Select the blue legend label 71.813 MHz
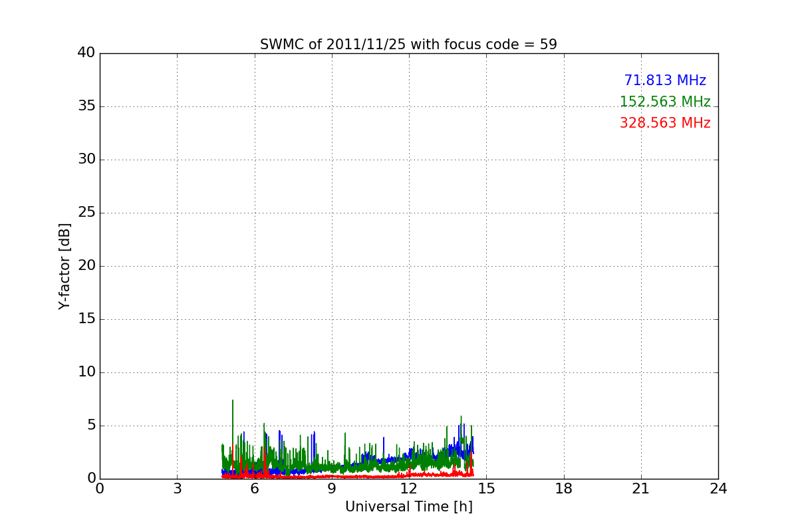This screenshot has height=532, width=798. (x=665, y=80)
